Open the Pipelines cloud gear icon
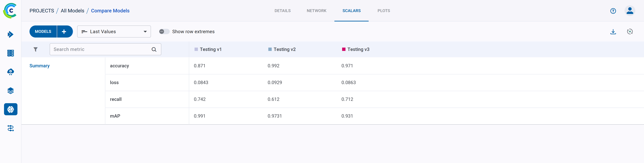Viewport: 644px width, 163px height. coord(11,72)
